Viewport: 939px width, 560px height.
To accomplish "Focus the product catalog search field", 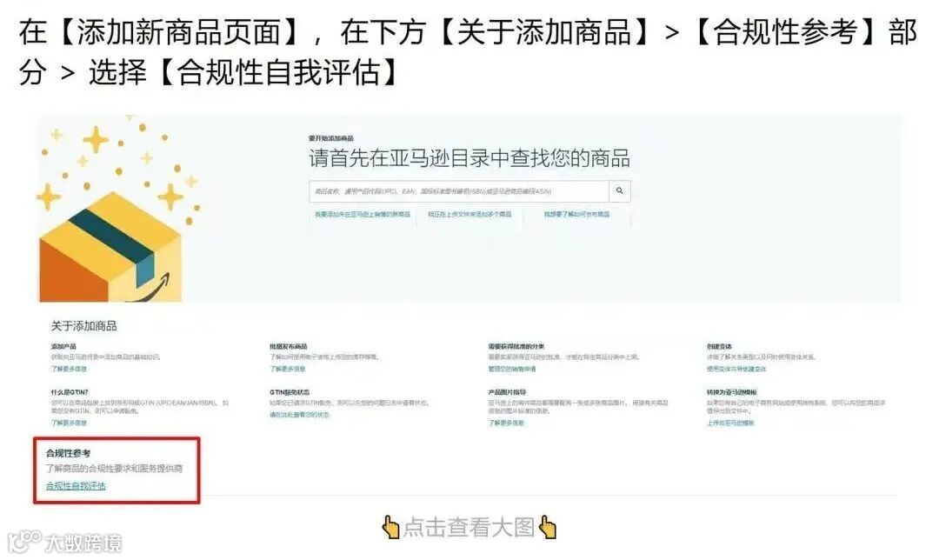I will tap(459, 191).
